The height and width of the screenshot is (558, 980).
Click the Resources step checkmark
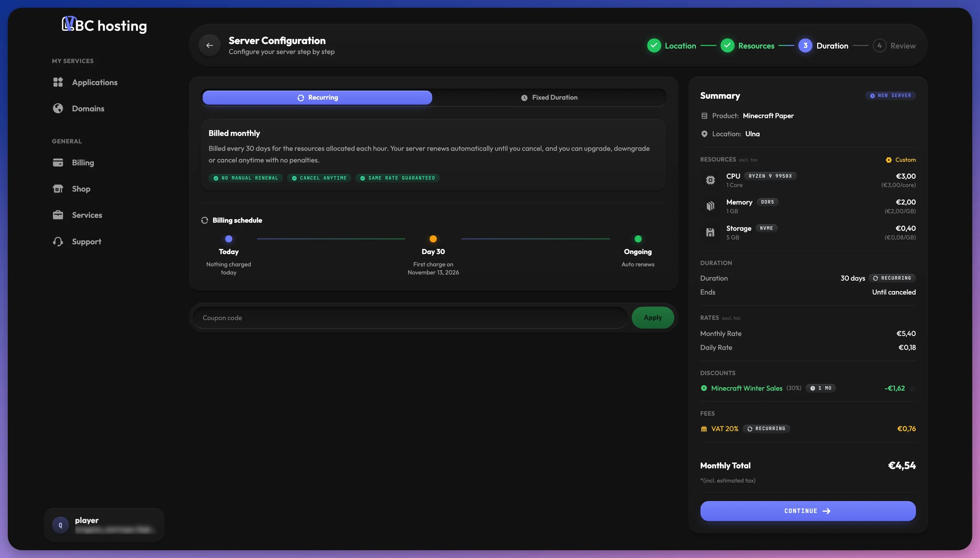click(x=727, y=45)
